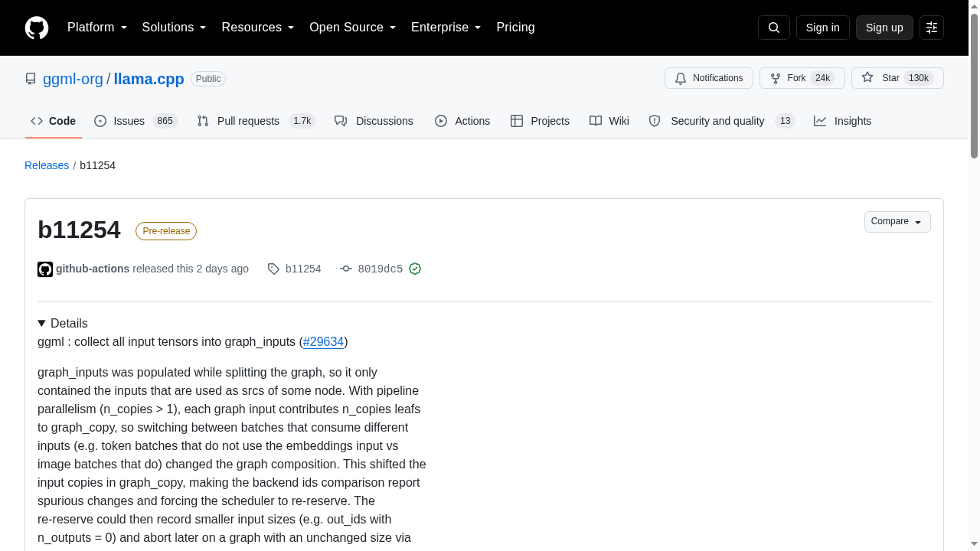Image resolution: width=980 pixels, height=551 pixels.
Task: Click the Pre-release label badge
Action: (x=166, y=231)
